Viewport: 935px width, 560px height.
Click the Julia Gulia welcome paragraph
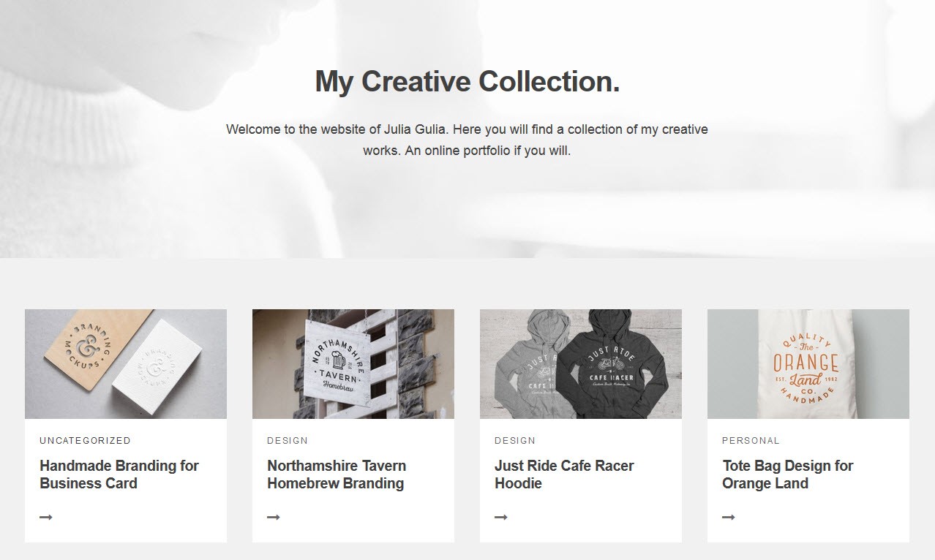(467, 140)
